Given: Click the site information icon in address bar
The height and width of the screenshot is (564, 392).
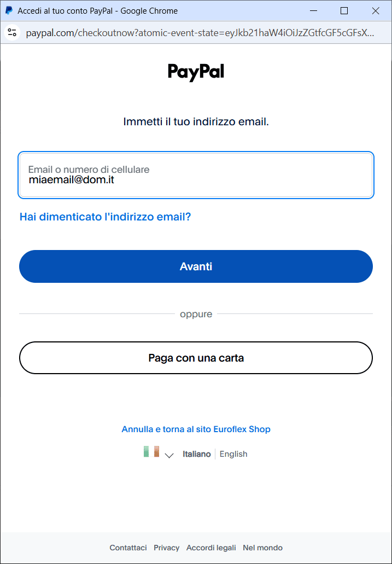Looking at the screenshot, I should tap(12, 33).
